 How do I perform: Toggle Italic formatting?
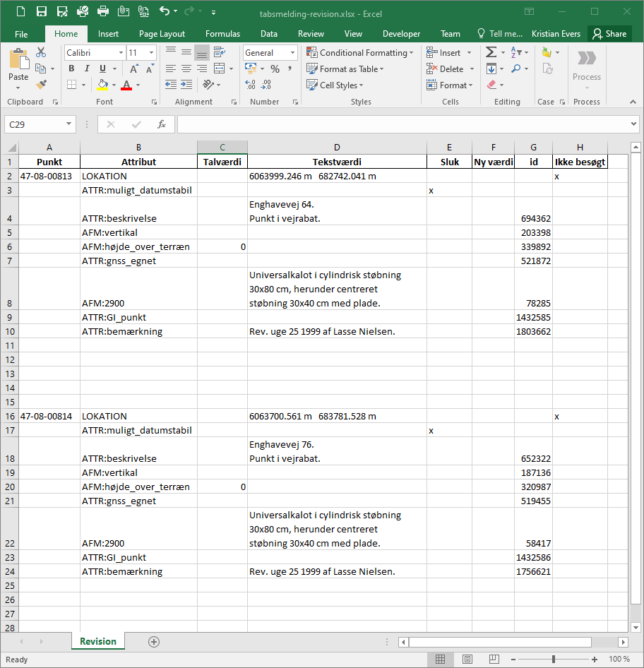[x=87, y=68]
